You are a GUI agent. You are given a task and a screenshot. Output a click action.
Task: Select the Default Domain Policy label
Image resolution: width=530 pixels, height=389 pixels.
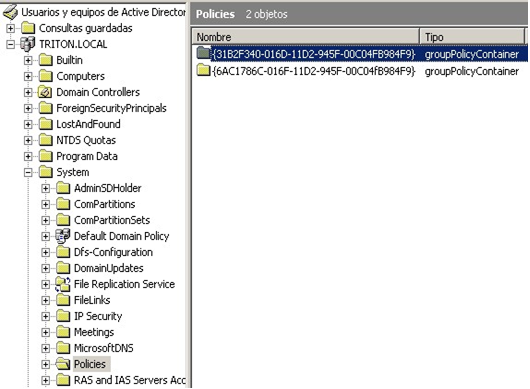tap(121, 236)
